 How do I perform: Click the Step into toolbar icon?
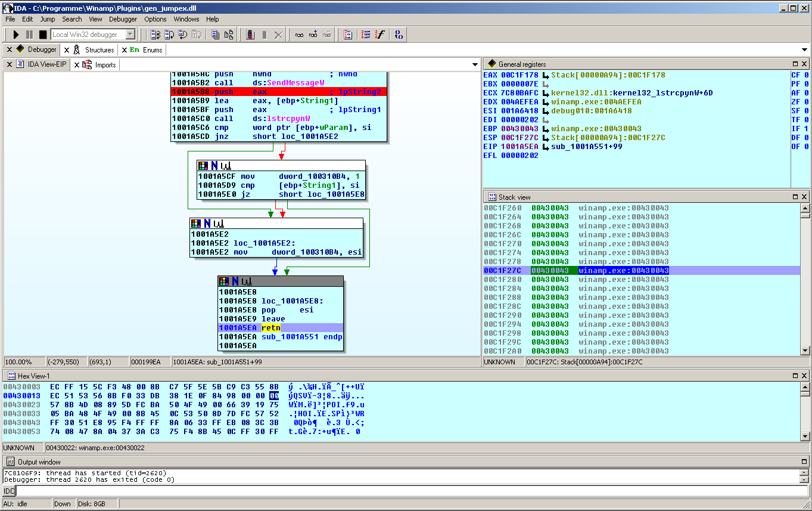click(155, 35)
